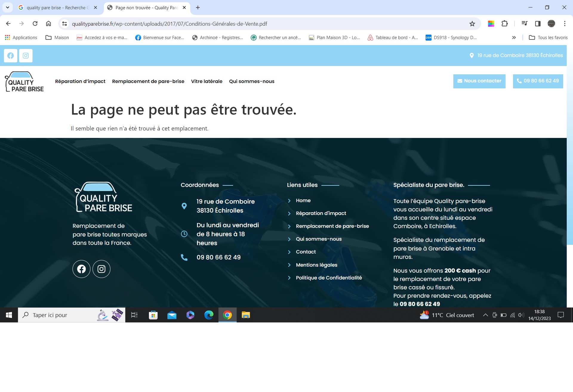
Task: Click the Facebook icon in the top header bar
Action: [x=10, y=56]
